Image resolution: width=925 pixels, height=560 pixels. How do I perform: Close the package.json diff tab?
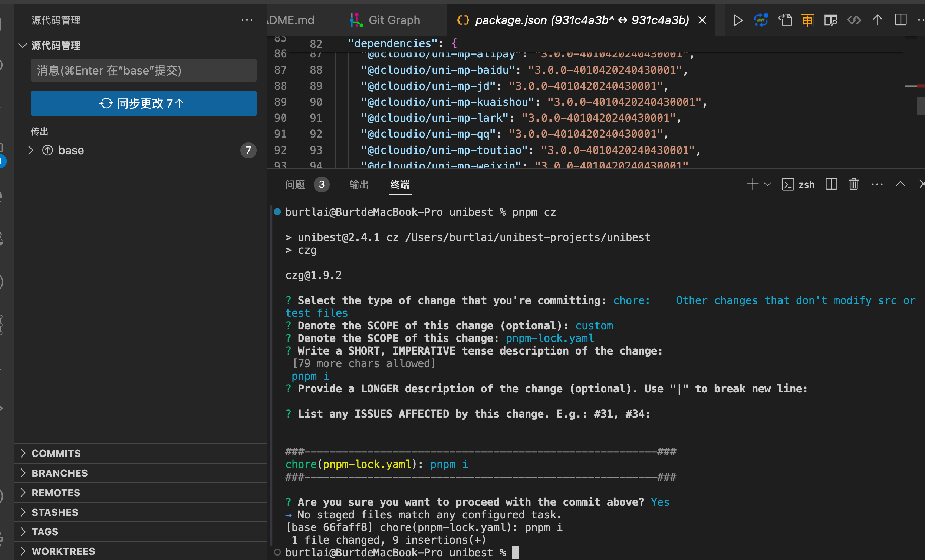pyautogui.click(x=702, y=20)
